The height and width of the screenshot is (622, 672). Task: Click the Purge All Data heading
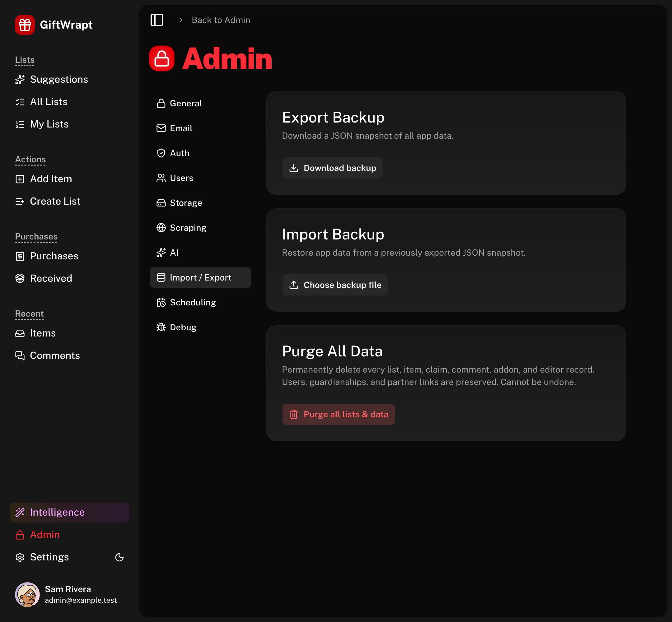332,351
